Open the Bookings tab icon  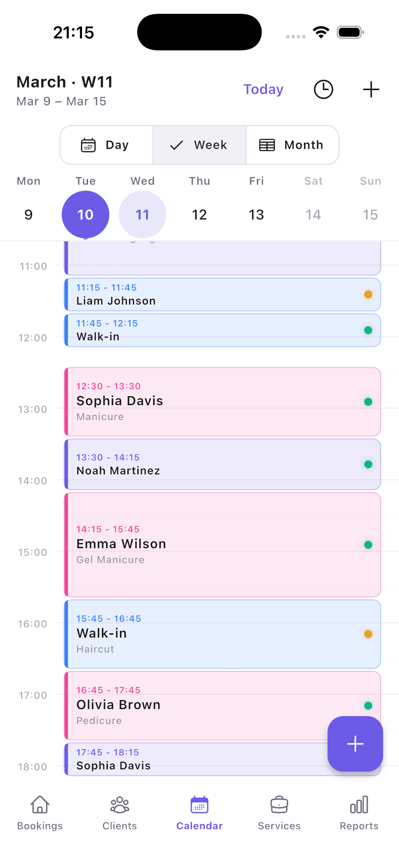click(x=39, y=813)
